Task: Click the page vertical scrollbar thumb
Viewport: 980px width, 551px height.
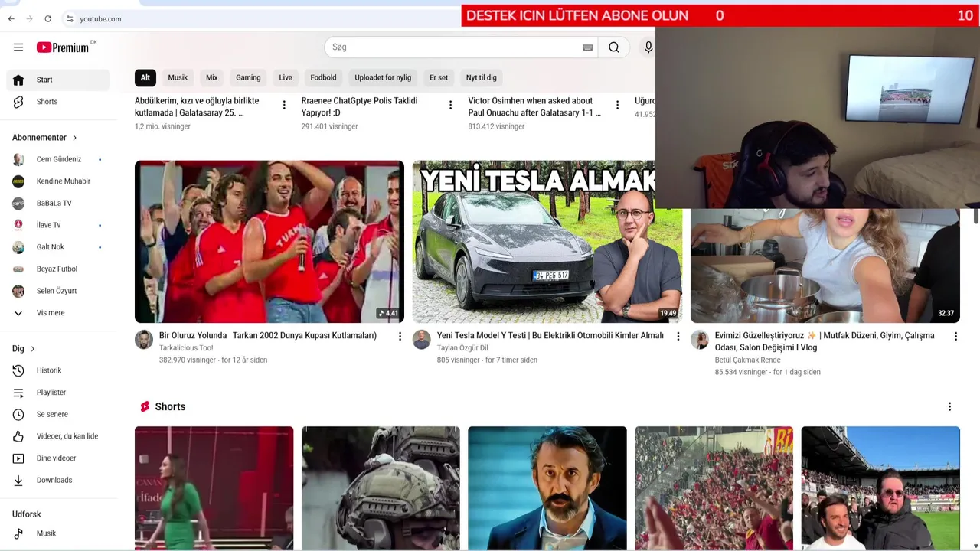Action: pyautogui.click(x=976, y=217)
